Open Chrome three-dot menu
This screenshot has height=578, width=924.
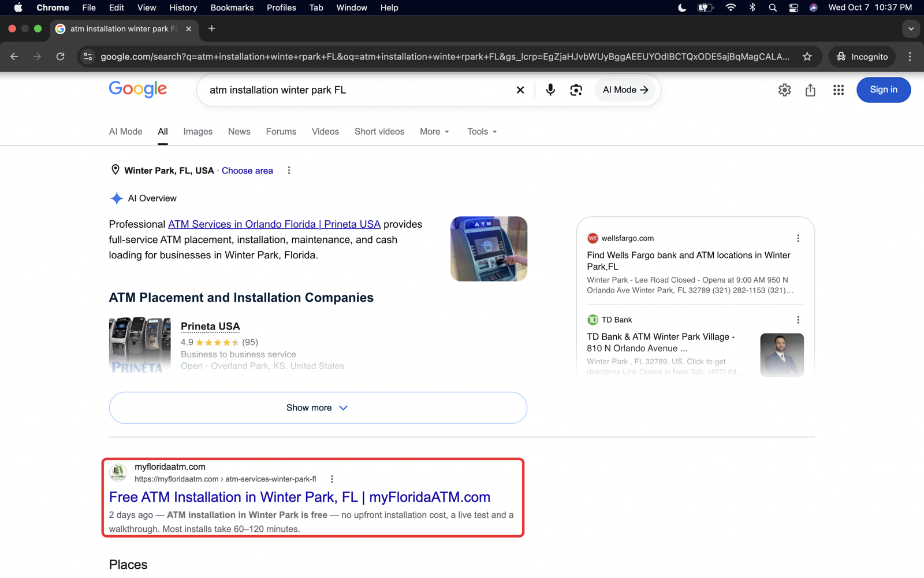(910, 57)
